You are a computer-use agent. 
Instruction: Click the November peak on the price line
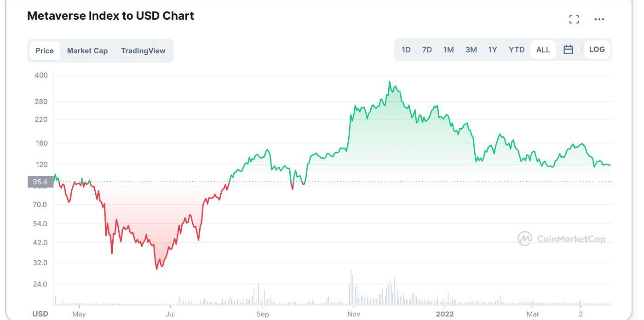[x=390, y=82]
